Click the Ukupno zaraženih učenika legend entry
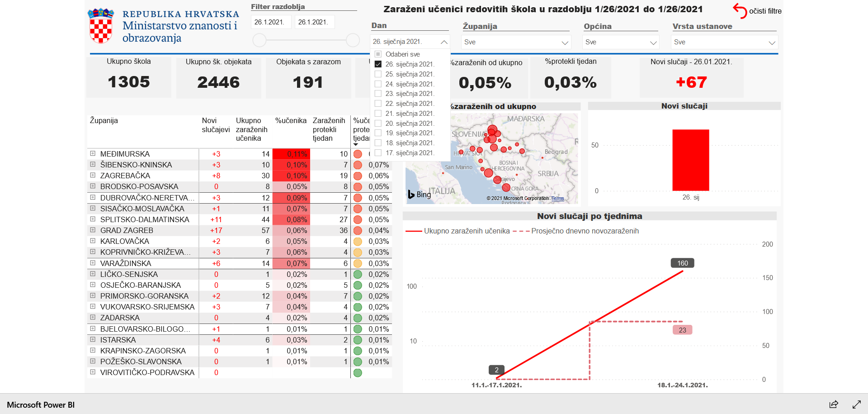The height and width of the screenshot is (414, 868). (458, 231)
